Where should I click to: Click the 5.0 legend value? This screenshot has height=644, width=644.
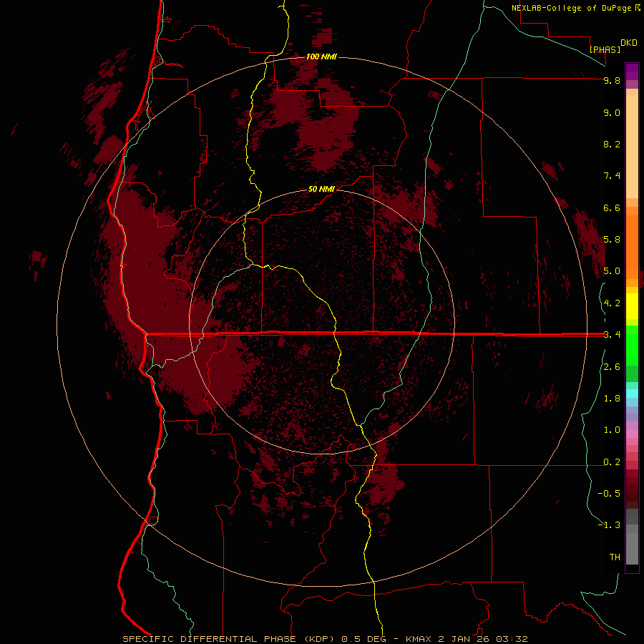coord(612,271)
